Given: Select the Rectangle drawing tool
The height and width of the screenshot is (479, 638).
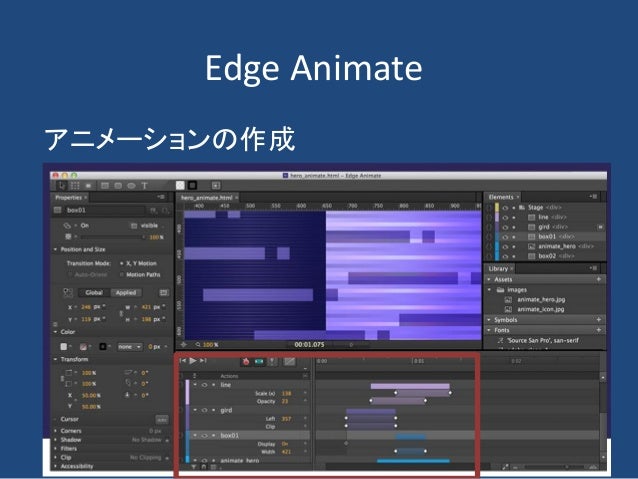Looking at the screenshot, I should tap(105, 186).
